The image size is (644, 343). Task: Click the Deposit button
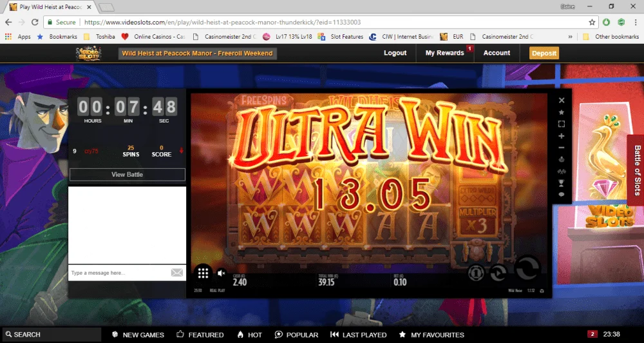click(x=544, y=53)
